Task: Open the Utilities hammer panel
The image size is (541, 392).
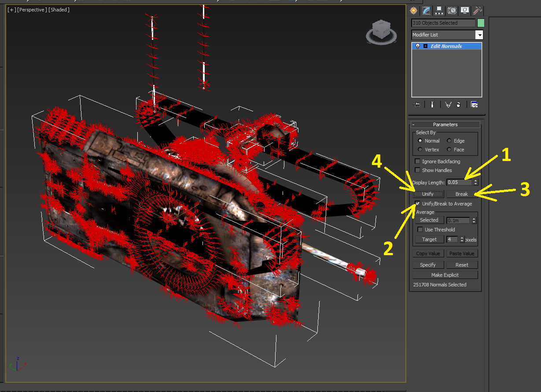Action: pos(477,11)
